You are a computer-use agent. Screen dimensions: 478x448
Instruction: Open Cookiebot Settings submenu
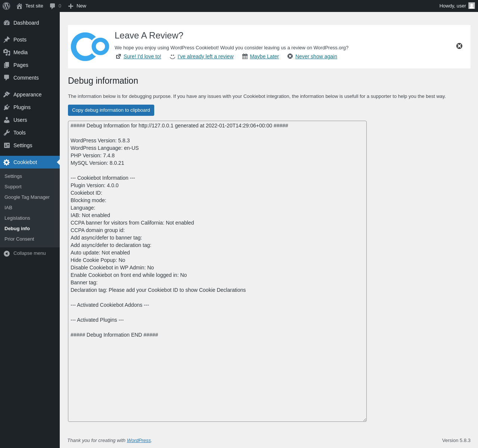point(30,176)
